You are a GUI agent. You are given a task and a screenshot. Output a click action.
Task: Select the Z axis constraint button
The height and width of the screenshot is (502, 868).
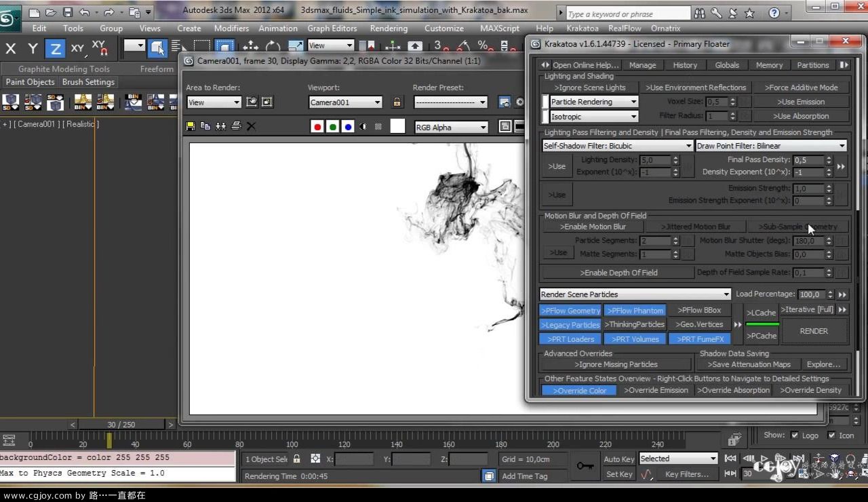click(55, 48)
